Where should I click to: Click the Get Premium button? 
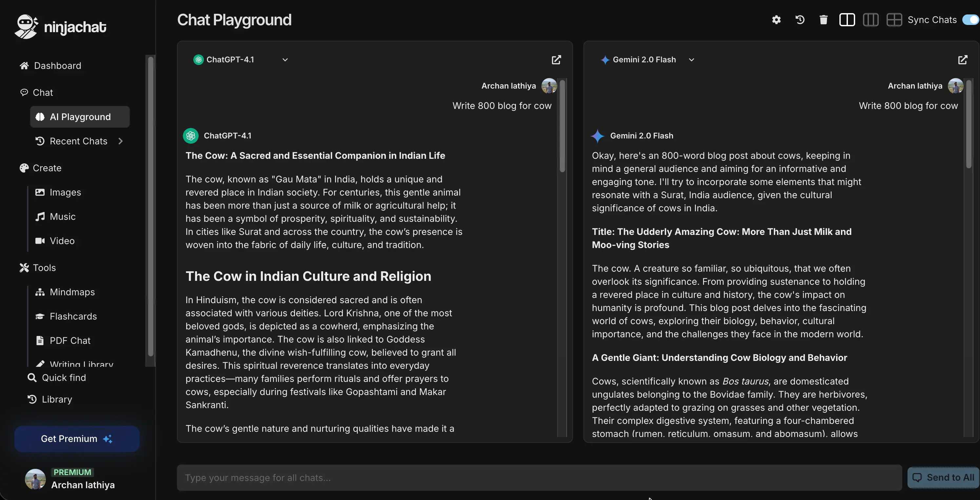click(x=77, y=439)
